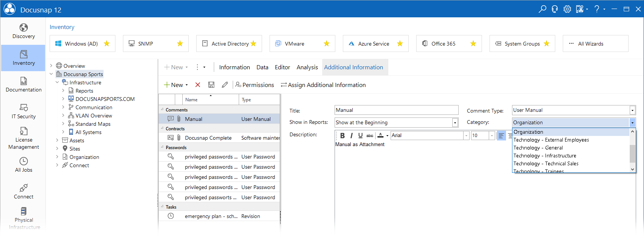Toggle favorite star on Active Directory wizard

(x=253, y=44)
